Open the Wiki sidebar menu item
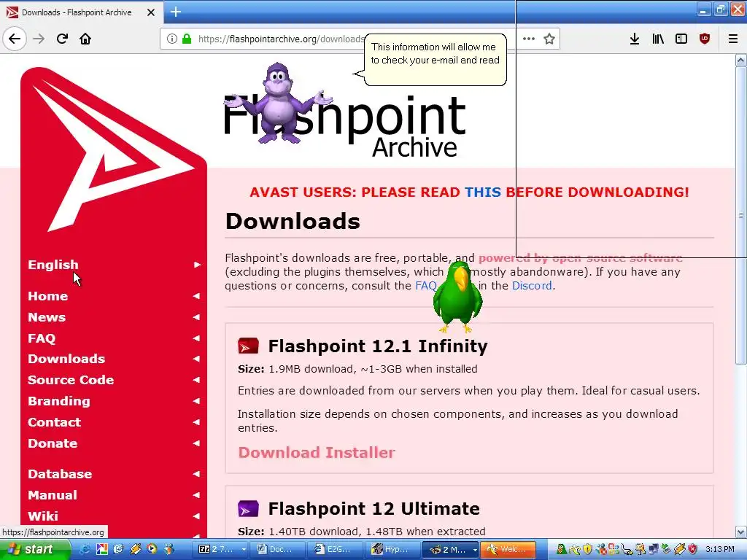The height and width of the screenshot is (560, 747). tap(43, 516)
